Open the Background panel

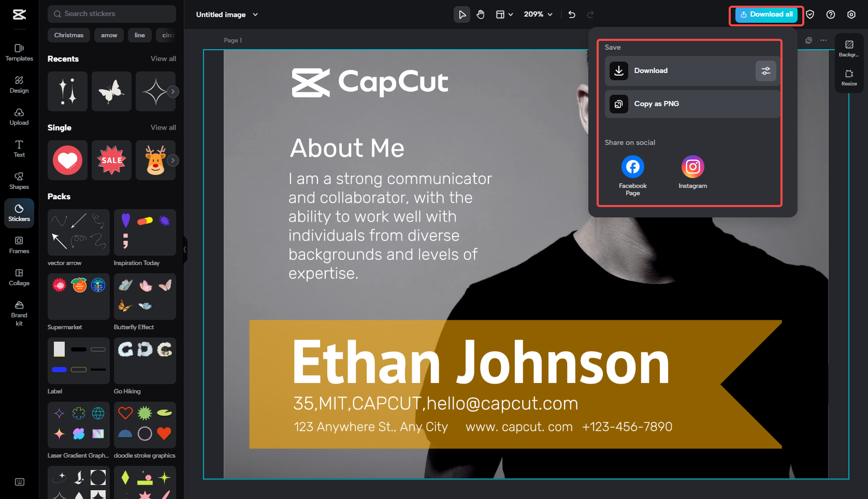click(849, 49)
